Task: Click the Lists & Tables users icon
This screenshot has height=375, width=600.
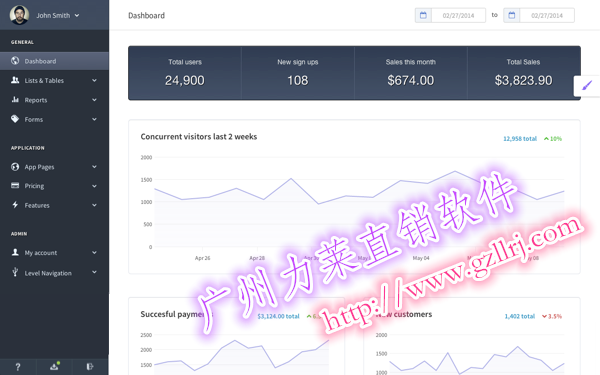Action: pyautogui.click(x=15, y=80)
